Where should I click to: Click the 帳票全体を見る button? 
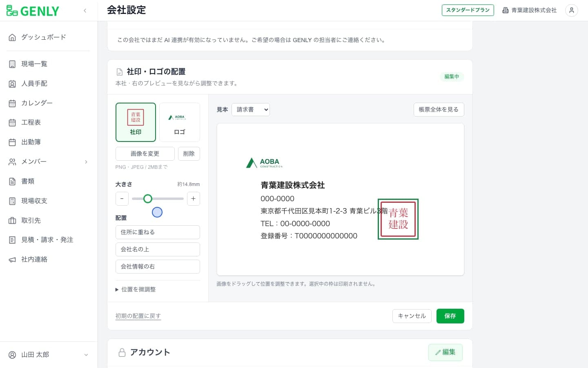(x=439, y=110)
